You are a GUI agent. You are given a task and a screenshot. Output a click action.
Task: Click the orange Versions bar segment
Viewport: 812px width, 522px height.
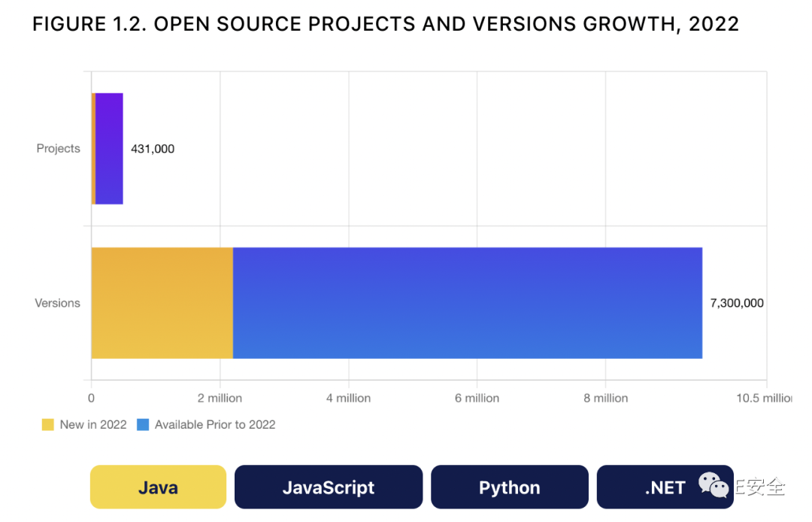tap(162, 303)
